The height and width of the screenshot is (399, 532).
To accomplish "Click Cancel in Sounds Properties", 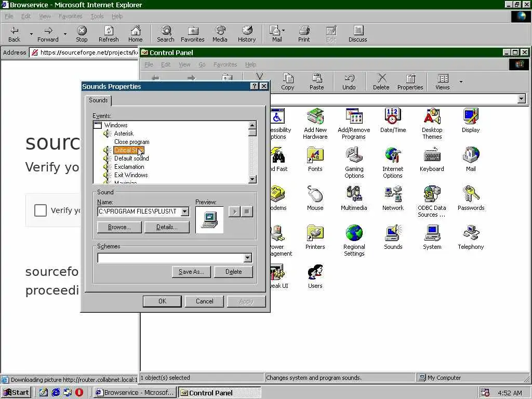I will pos(204,301).
